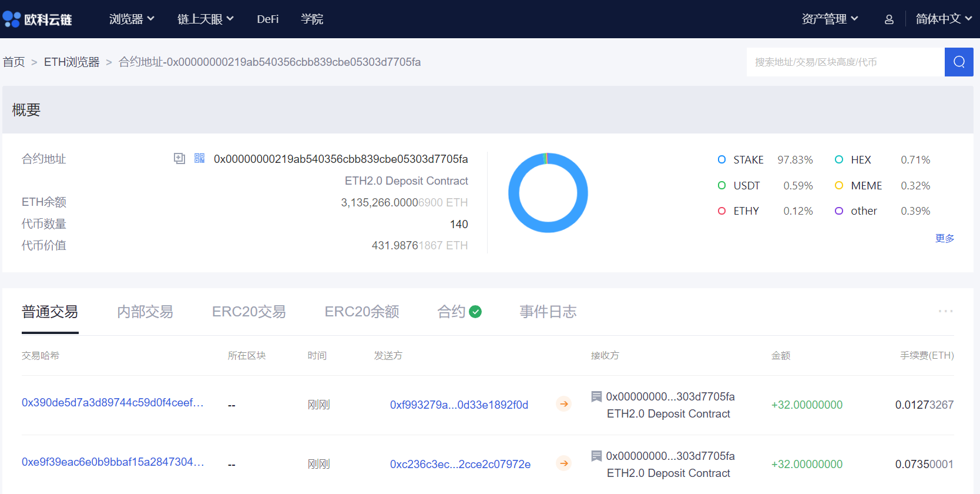Click the other legend color marker
The height and width of the screenshot is (494, 980).
coord(839,211)
